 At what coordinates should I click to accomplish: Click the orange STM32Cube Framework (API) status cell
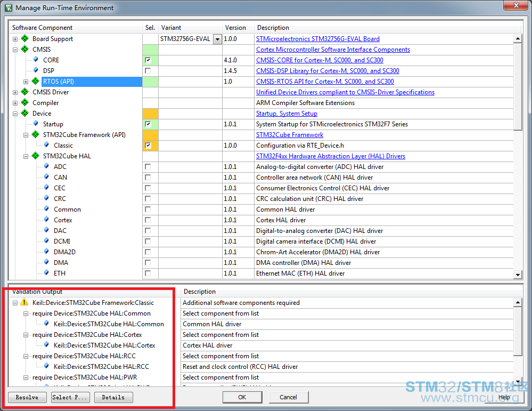(150, 135)
